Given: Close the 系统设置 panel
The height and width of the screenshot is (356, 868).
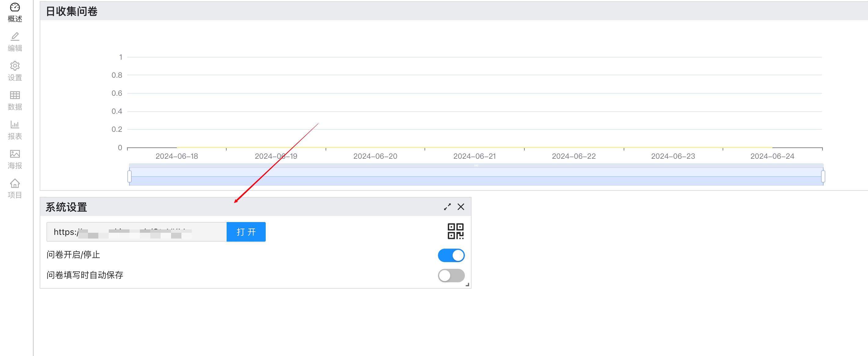Looking at the screenshot, I should tap(461, 207).
